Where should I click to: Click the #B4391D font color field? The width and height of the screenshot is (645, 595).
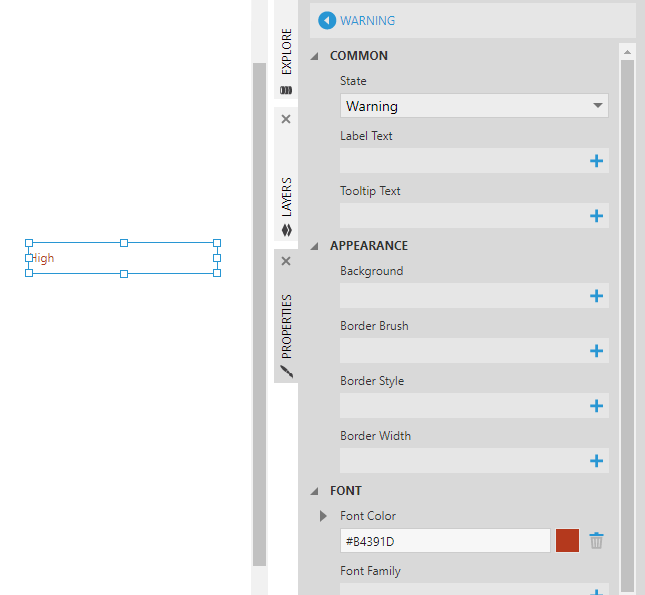(x=445, y=541)
